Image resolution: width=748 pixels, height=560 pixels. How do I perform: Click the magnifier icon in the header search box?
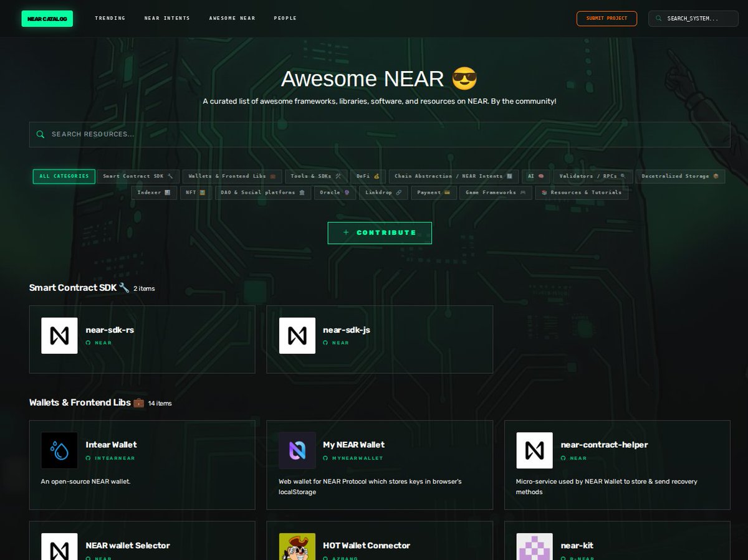point(659,19)
